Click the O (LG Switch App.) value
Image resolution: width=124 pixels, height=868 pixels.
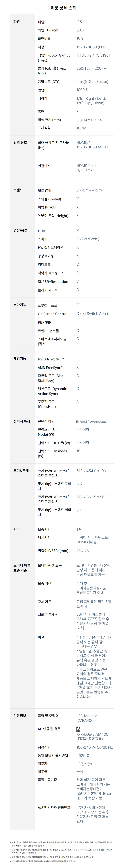(x=92, y=314)
